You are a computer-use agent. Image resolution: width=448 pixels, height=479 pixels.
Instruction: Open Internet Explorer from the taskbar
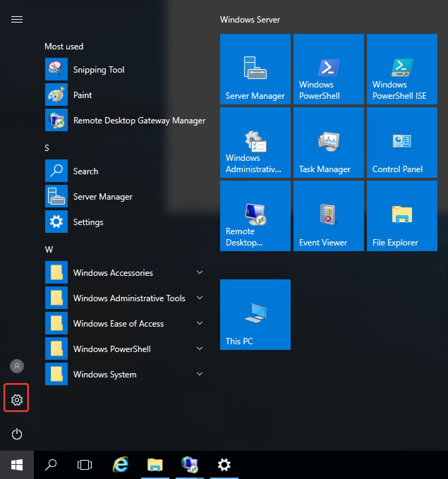[x=121, y=465]
